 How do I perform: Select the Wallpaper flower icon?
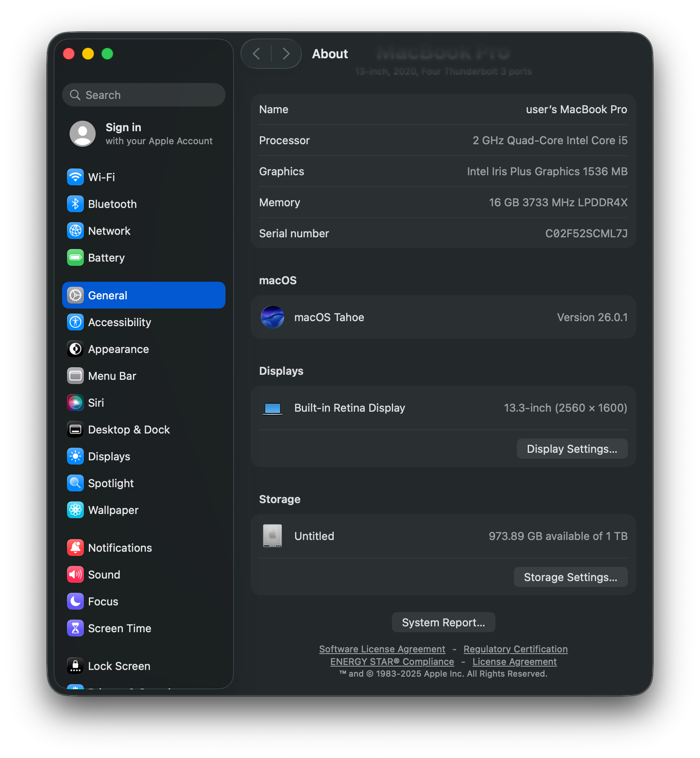tap(75, 510)
